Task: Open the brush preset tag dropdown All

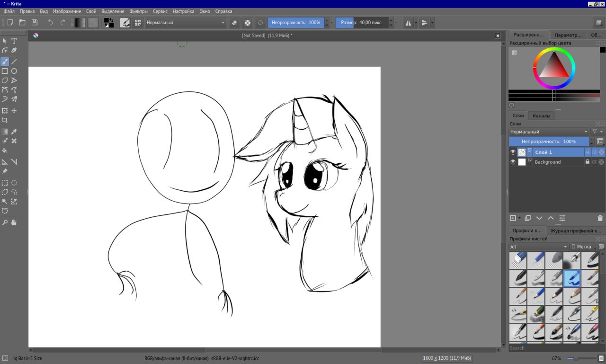Action: point(539,247)
